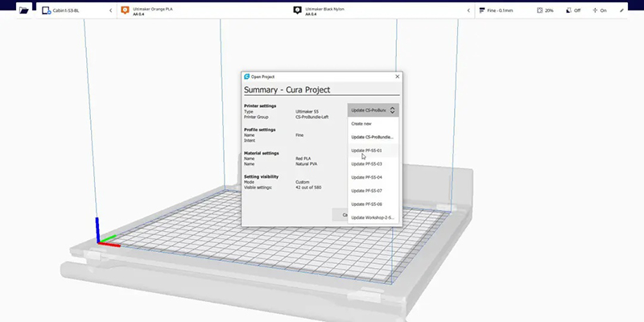
Task: Click the adhesion On icon
Action: [x=595, y=11]
